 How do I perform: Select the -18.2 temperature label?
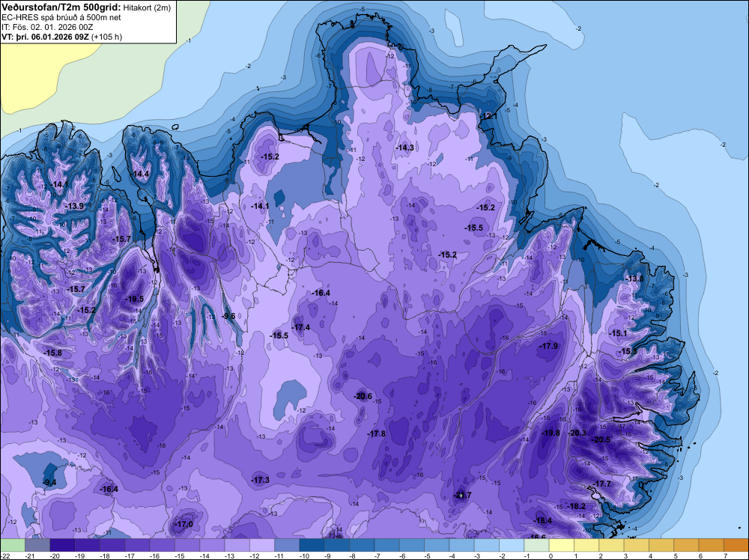[x=576, y=506]
